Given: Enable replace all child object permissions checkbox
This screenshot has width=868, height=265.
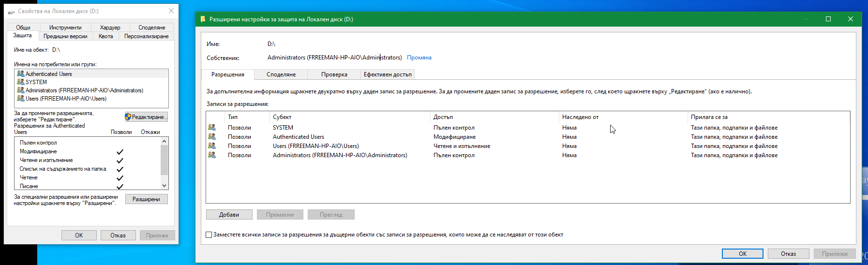Looking at the screenshot, I should (x=209, y=235).
